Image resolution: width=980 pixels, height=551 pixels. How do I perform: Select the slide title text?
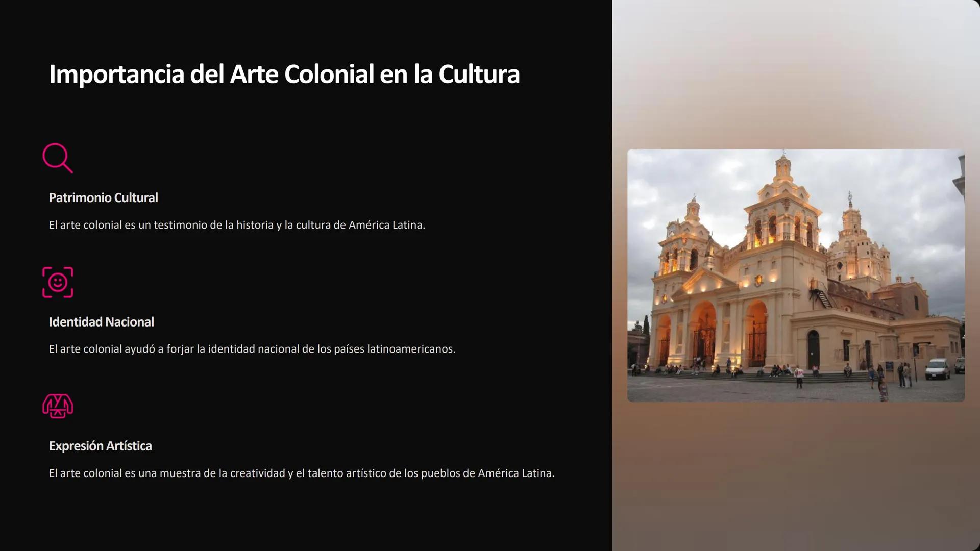284,74
